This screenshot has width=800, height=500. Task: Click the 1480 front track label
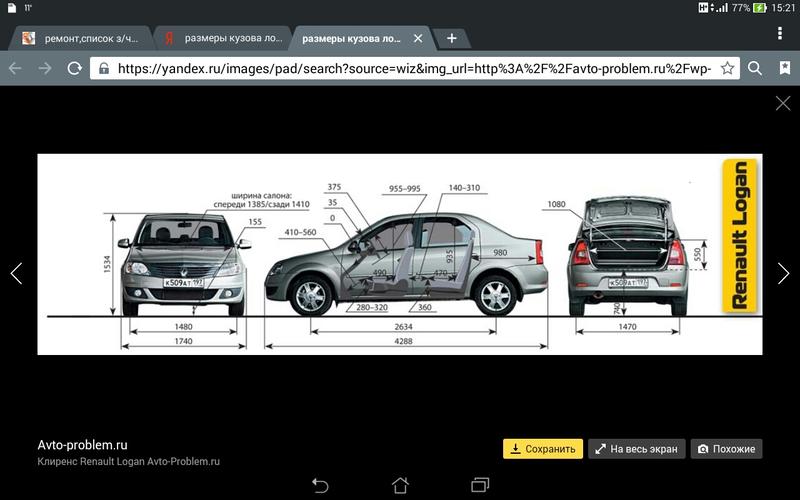183,327
